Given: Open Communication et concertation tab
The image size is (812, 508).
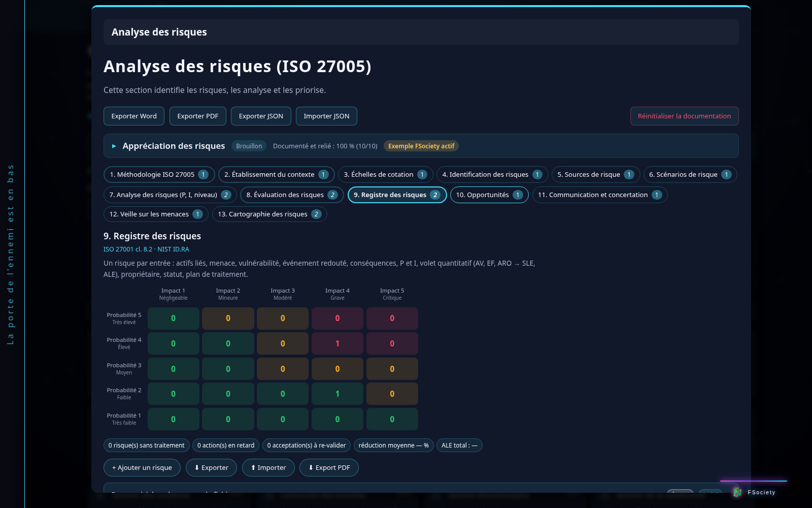Looking at the screenshot, I should coord(599,195).
